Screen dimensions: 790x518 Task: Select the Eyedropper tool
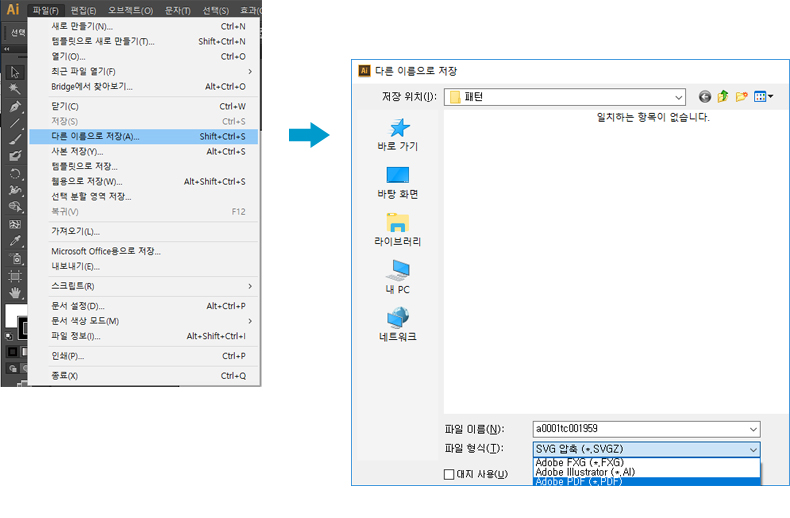pos(15,241)
